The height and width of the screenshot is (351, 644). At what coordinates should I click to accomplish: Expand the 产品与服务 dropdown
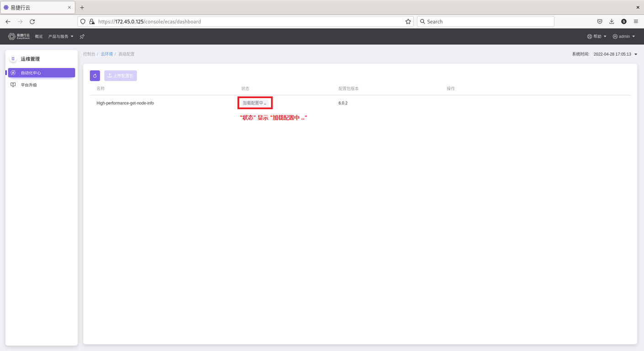(61, 37)
